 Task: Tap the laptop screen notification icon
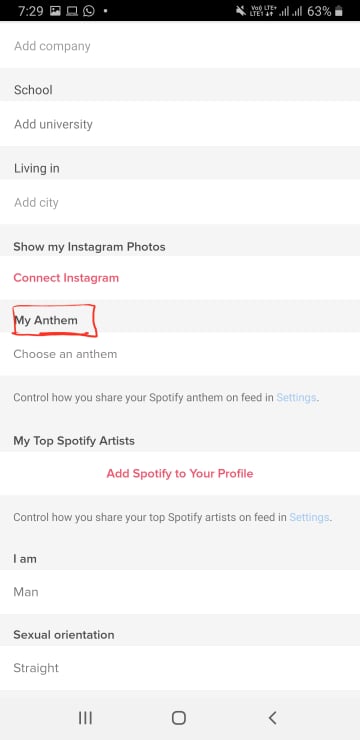[72, 11]
